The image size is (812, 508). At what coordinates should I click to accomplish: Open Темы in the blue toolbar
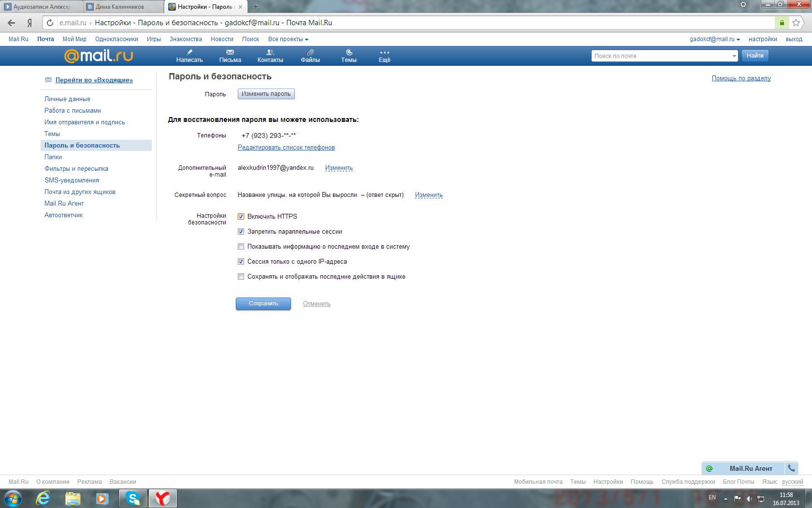pyautogui.click(x=348, y=56)
